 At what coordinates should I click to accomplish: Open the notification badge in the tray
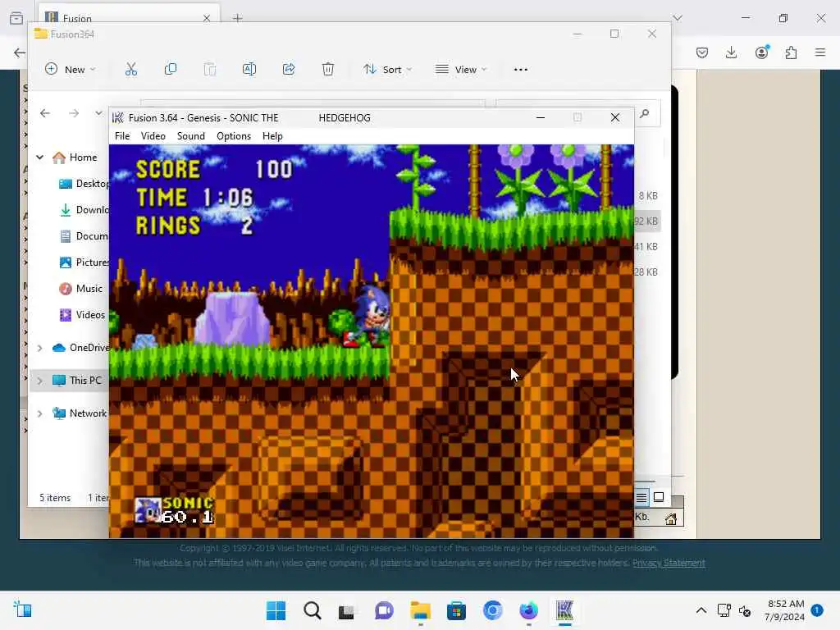[x=817, y=610]
